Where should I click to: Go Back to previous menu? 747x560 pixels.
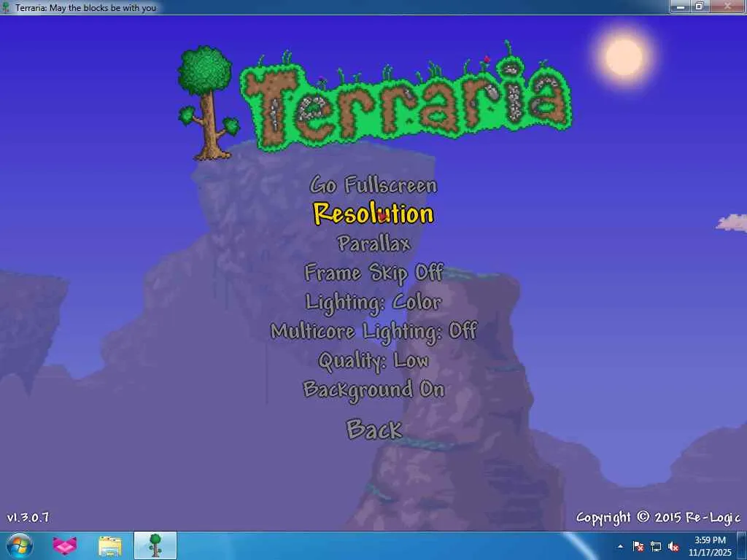(x=374, y=429)
